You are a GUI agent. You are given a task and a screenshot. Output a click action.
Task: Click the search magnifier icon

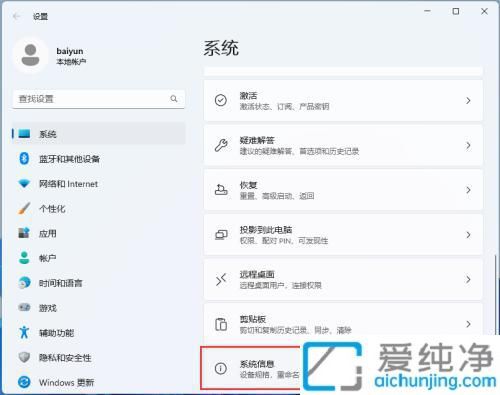(174, 99)
